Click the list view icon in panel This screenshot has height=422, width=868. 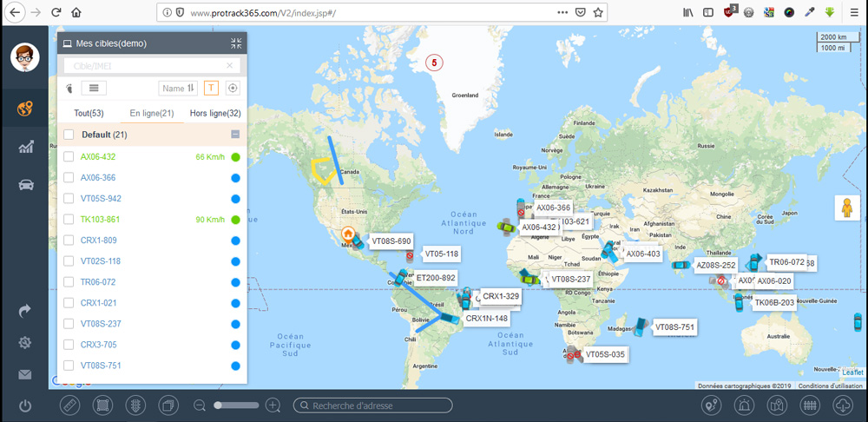(x=94, y=88)
